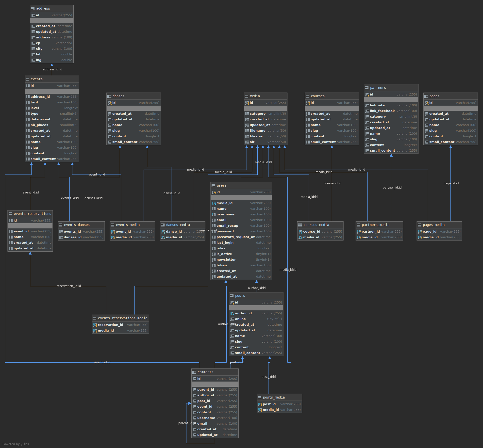Select the nb_places row in events
Viewport: 483px width, 448px height.
[x=40, y=125]
